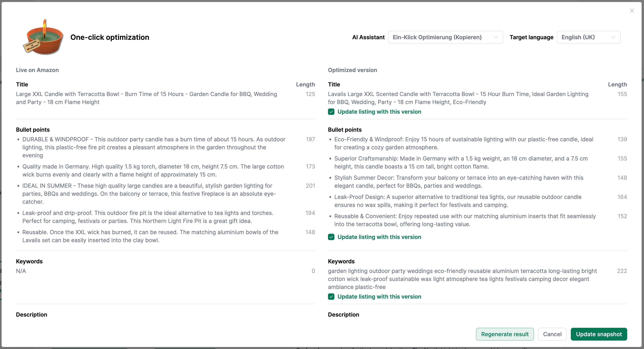Click the terracotta candle product image

(x=42, y=38)
